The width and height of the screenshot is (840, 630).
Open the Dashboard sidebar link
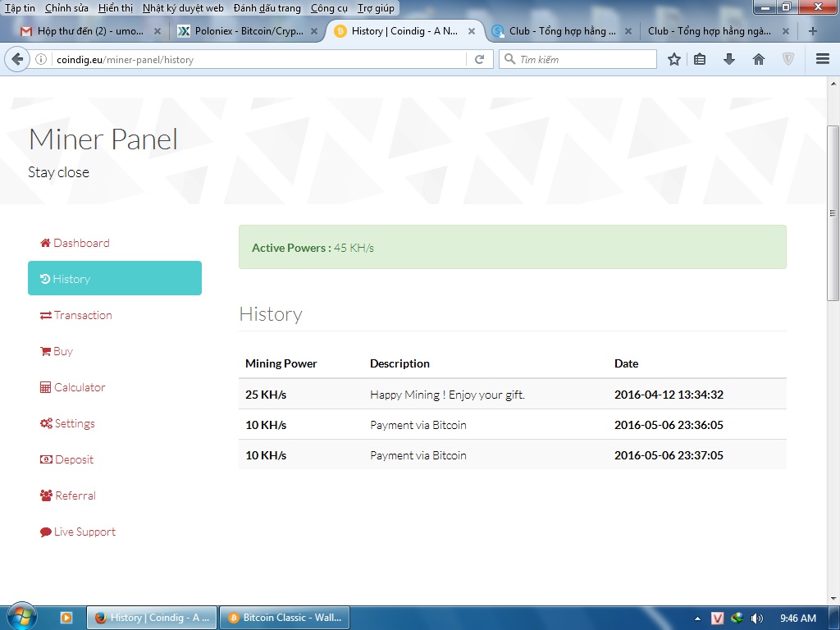(x=75, y=243)
